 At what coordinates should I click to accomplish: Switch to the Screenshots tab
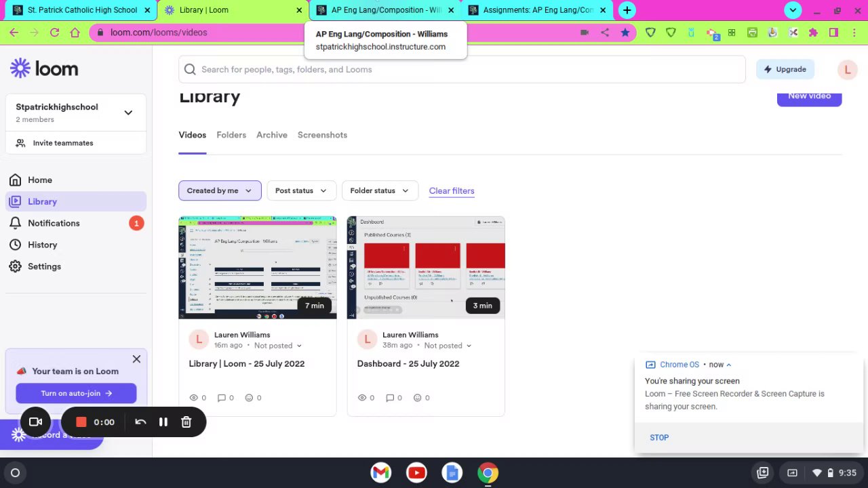[322, 135]
